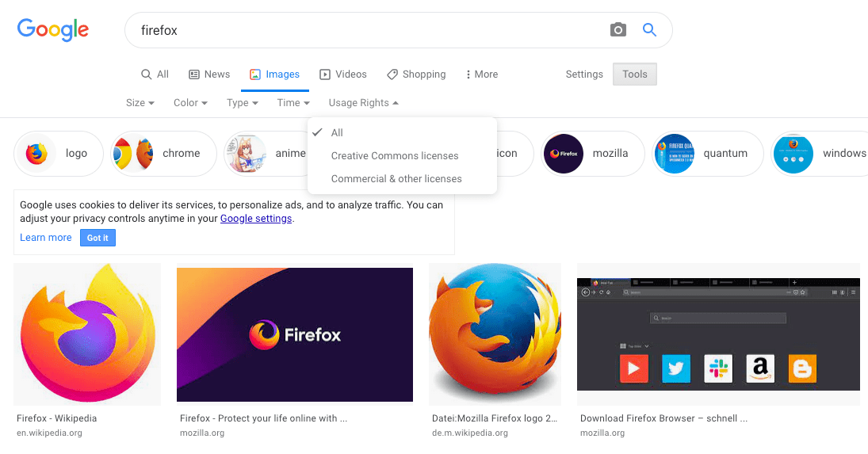868x454 pixels.
Task: Select the mozilla suggestion chip
Action: point(593,154)
